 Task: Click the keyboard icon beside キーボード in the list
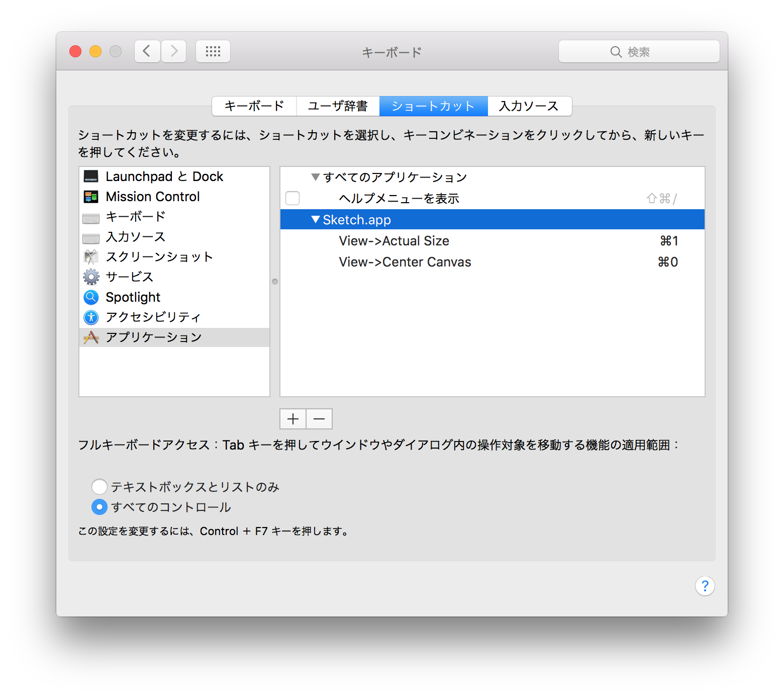(91, 218)
